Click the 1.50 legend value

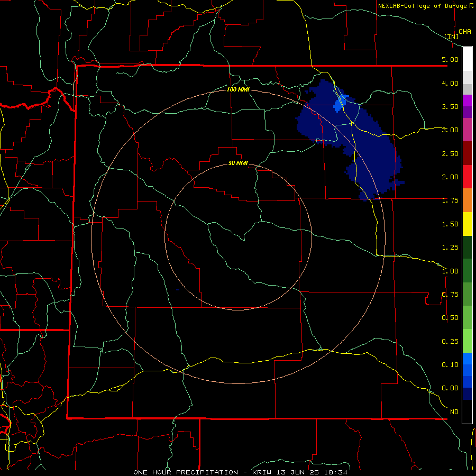tap(450, 224)
